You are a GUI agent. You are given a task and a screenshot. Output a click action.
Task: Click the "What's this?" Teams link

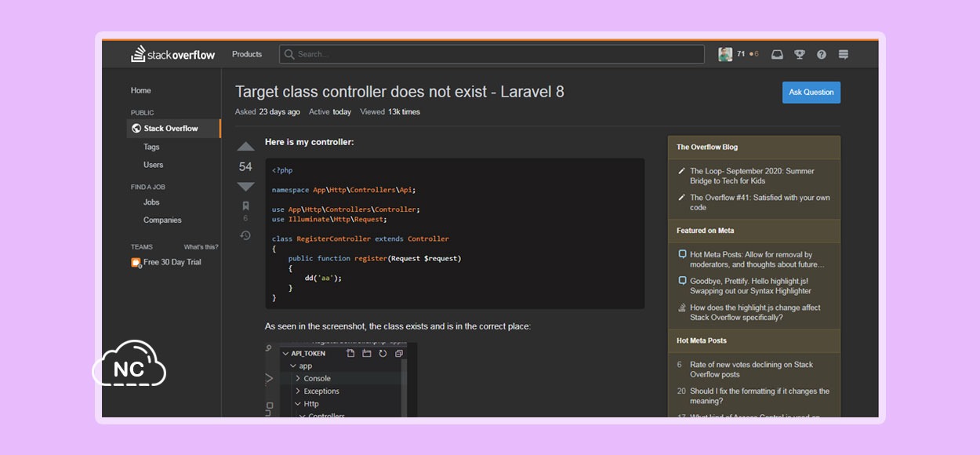pos(201,247)
